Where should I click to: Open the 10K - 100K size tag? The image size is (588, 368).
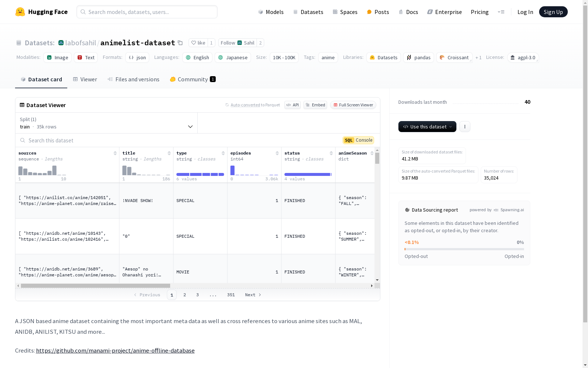(x=284, y=57)
